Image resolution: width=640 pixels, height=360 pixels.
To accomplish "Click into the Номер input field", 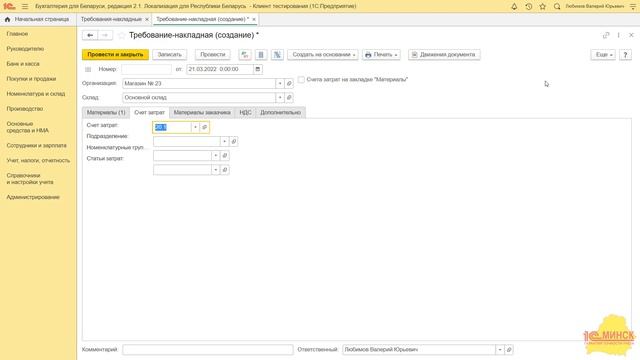I will 147,69.
